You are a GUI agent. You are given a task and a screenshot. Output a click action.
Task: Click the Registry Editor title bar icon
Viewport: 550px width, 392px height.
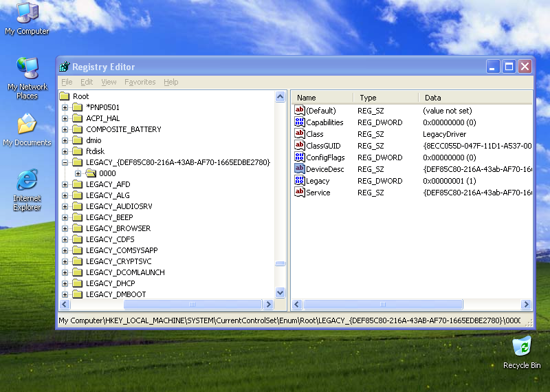click(64, 66)
